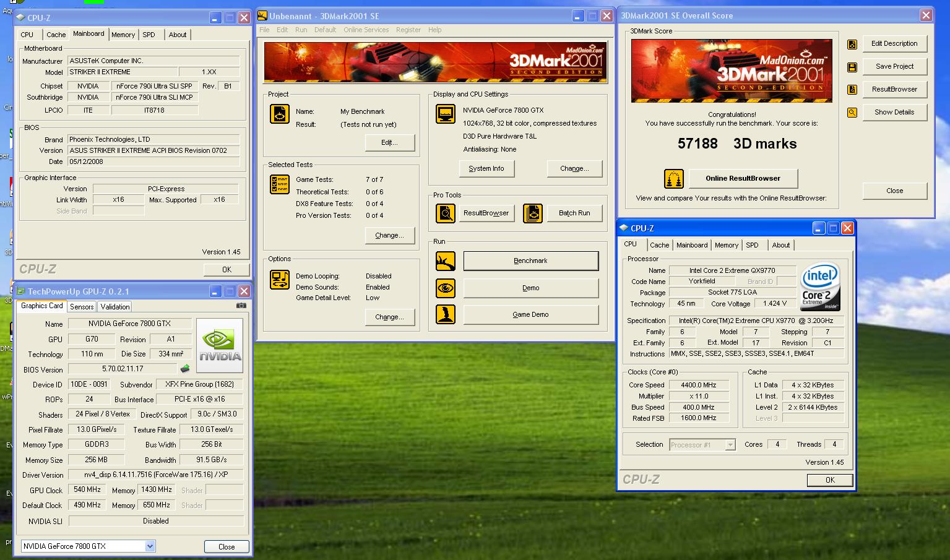Click the Save Project floppy icon

[852, 67]
